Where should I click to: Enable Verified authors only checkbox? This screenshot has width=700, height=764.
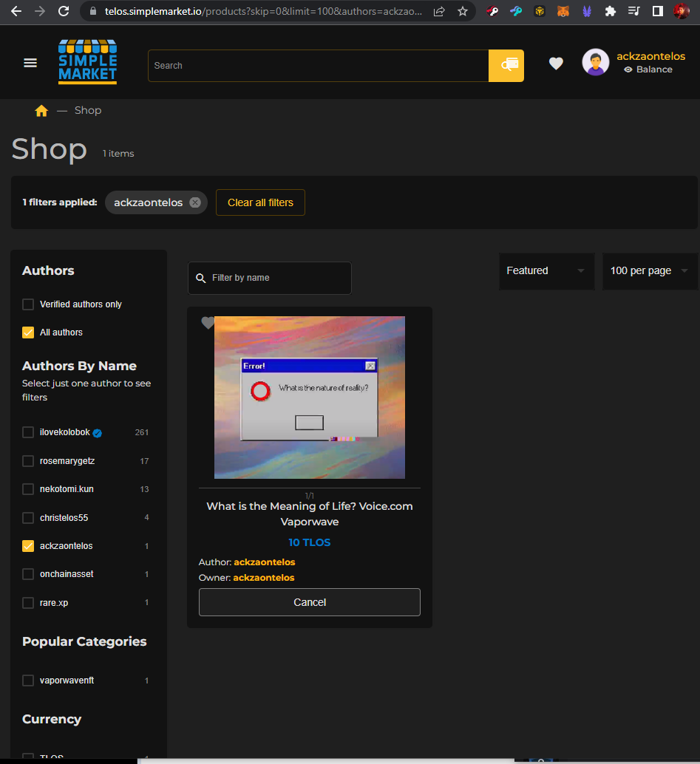pyautogui.click(x=28, y=304)
